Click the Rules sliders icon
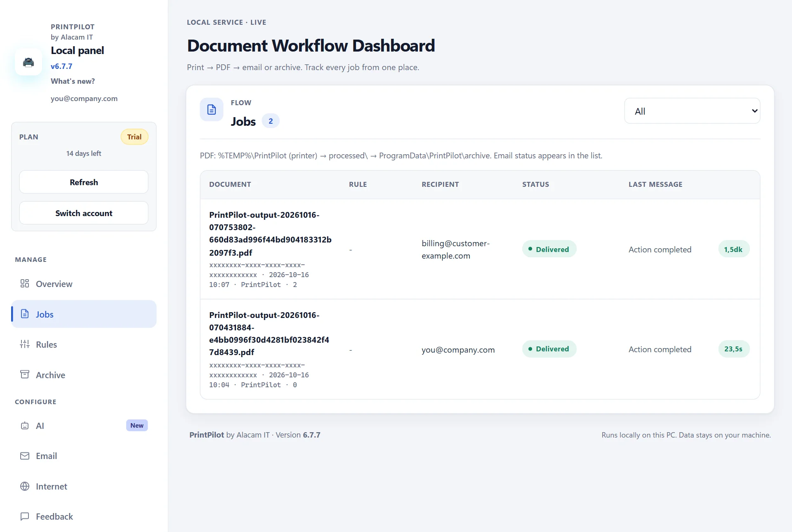This screenshot has width=792, height=532. click(x=25, y=344)
